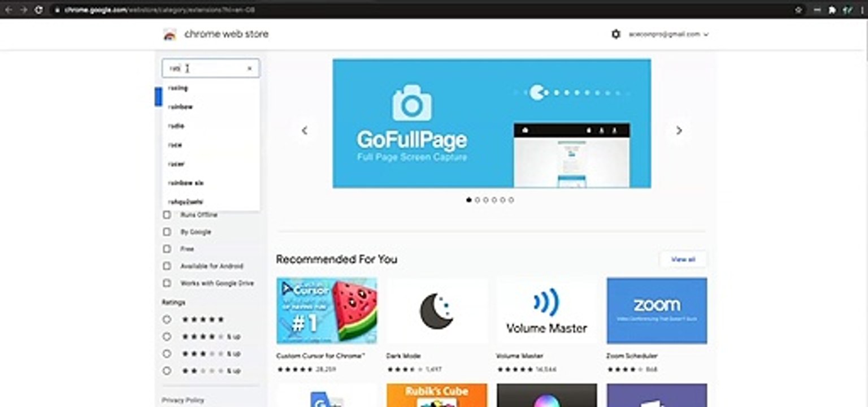The height and width of the screenshot is (407, 868).
Task: Open the GoFullPage featured banner
Action: (x=492, y=123)
